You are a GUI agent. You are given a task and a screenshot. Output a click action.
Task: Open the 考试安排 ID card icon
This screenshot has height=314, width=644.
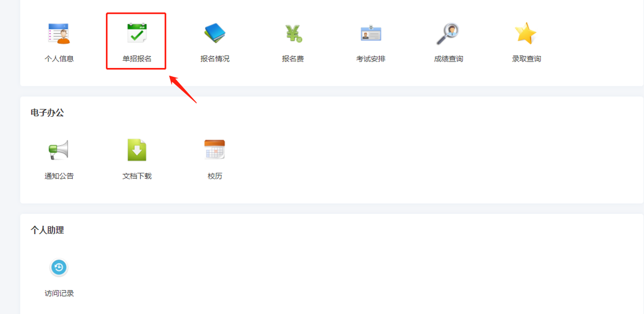tap(370, 33)
